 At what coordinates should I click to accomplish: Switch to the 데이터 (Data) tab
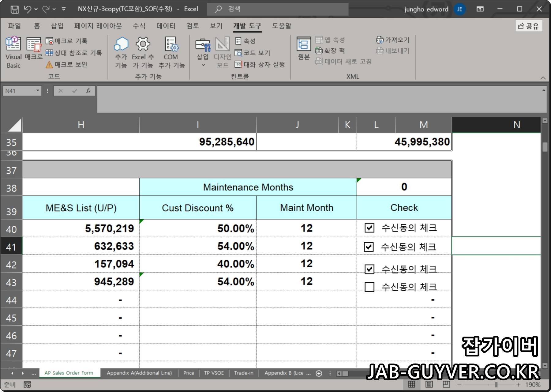[x=166, y=26]
